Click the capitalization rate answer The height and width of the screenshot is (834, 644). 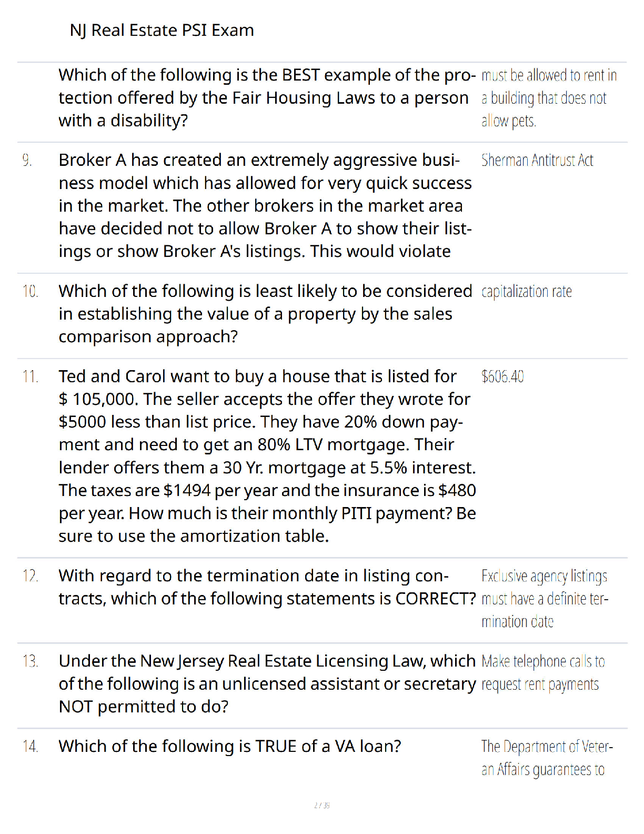pyautogui.click(x=527, y=292)
